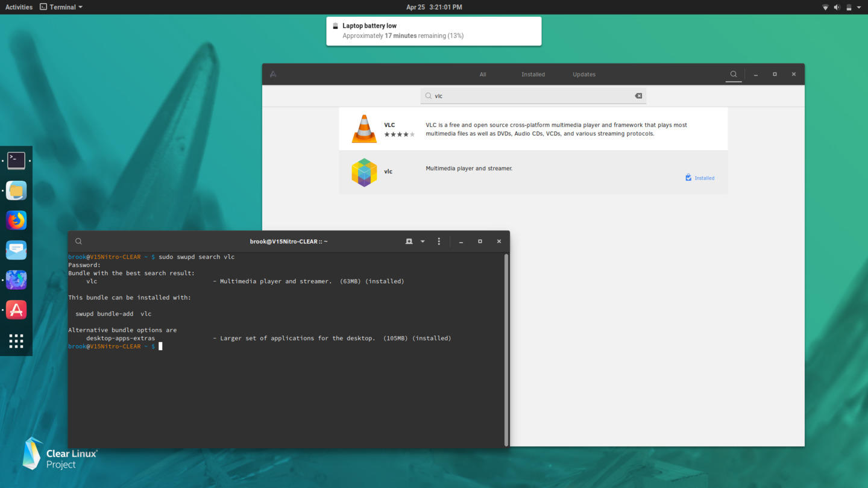This screenshot has width=868, height=488.
Task: Click the vlc bundle cube icon
Action: pyautogui.click(x=364, y=172)
